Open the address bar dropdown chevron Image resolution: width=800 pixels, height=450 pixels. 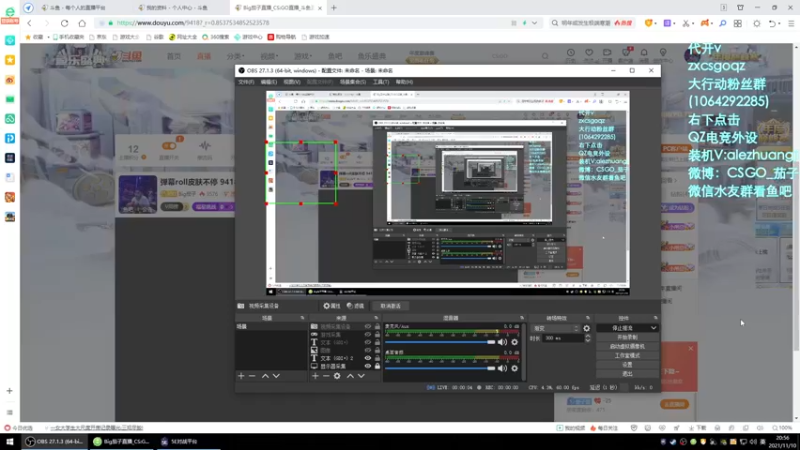pos(534,23)
